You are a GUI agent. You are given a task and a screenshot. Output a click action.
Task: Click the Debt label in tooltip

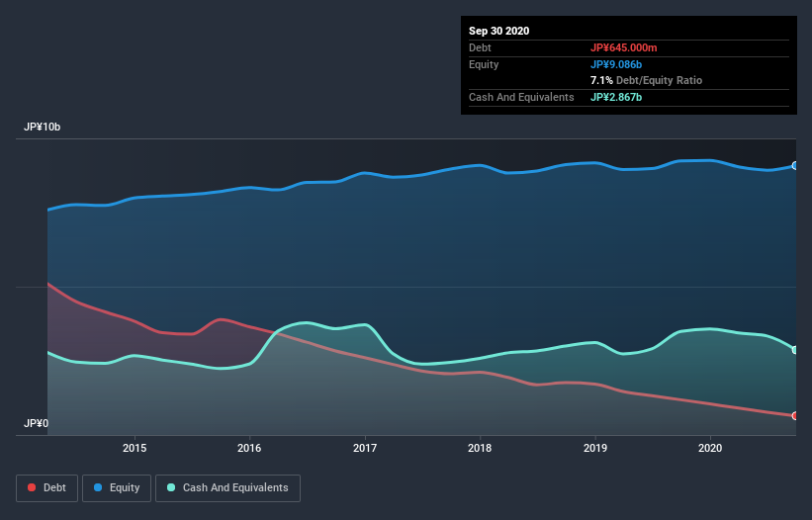click(480, 47)
